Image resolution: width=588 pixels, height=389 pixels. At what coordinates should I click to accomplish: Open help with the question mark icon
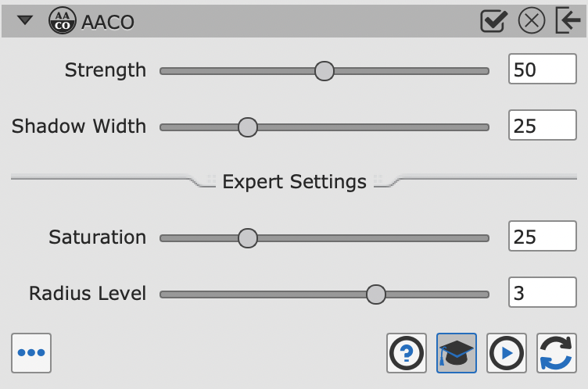pos(407,353)
